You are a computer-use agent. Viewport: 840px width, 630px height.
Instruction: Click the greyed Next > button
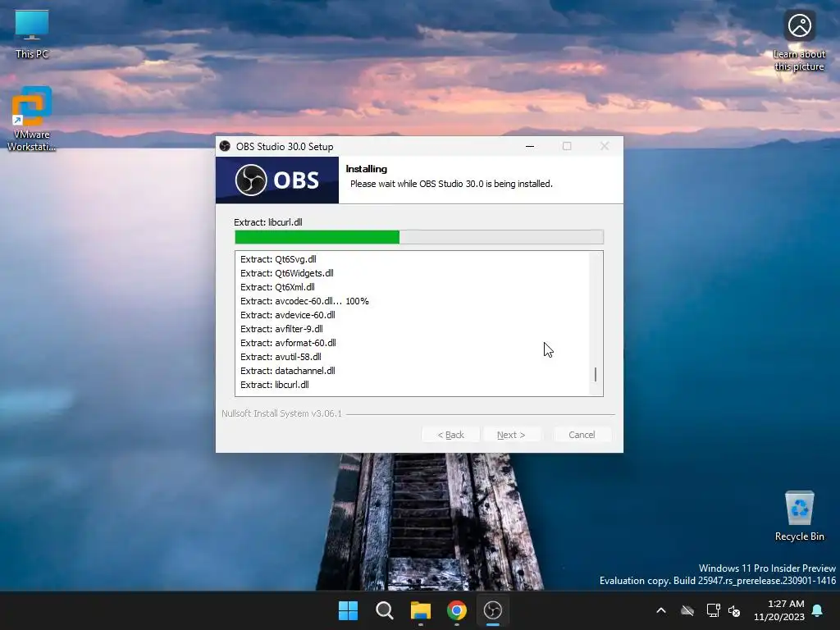pos(511,435)
